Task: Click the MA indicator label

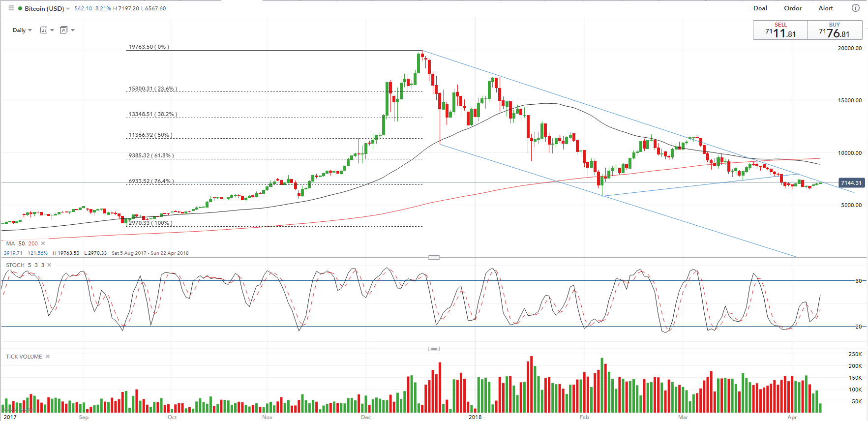Action: tap(10, 243)
